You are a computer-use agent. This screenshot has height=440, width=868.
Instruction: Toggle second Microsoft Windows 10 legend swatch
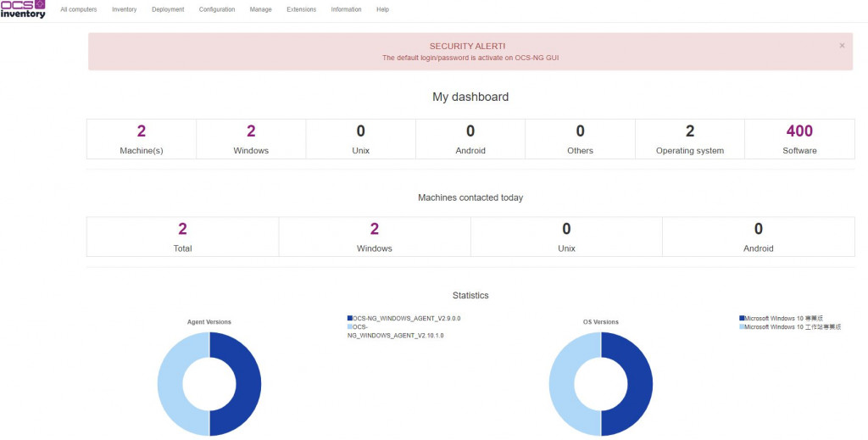coord(742,327)
